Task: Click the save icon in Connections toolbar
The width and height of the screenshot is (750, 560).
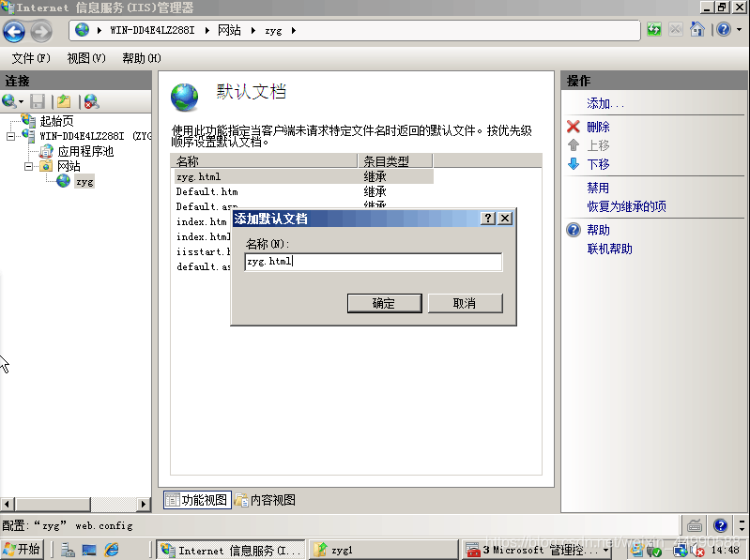Action: pos(38,100)
